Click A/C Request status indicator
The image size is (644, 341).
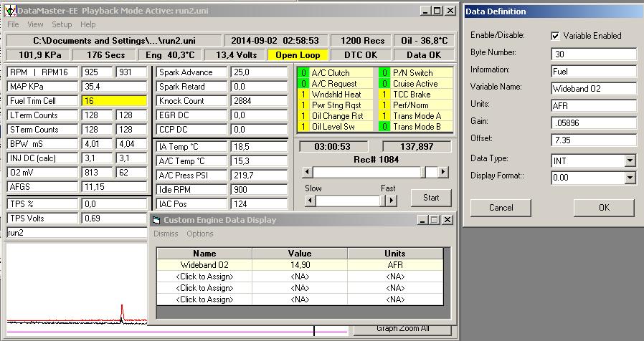click(303, 84)
